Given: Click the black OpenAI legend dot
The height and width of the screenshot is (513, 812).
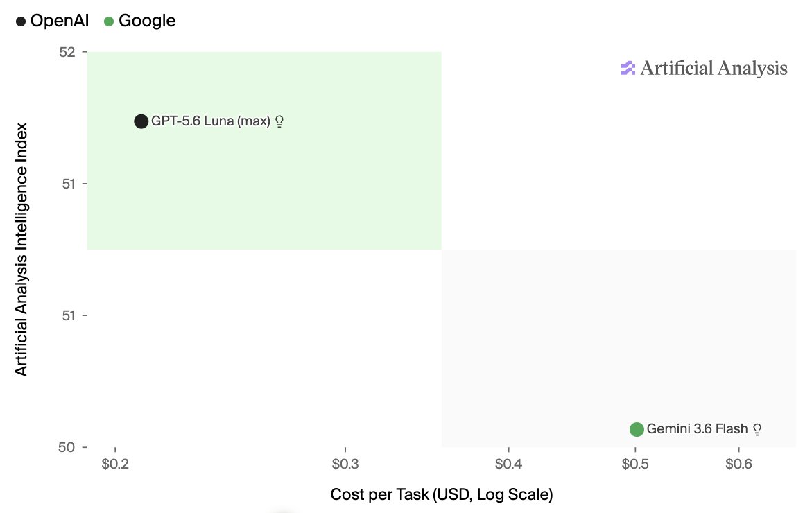Looking at the screenshot, I should click(x=21, y=21).
